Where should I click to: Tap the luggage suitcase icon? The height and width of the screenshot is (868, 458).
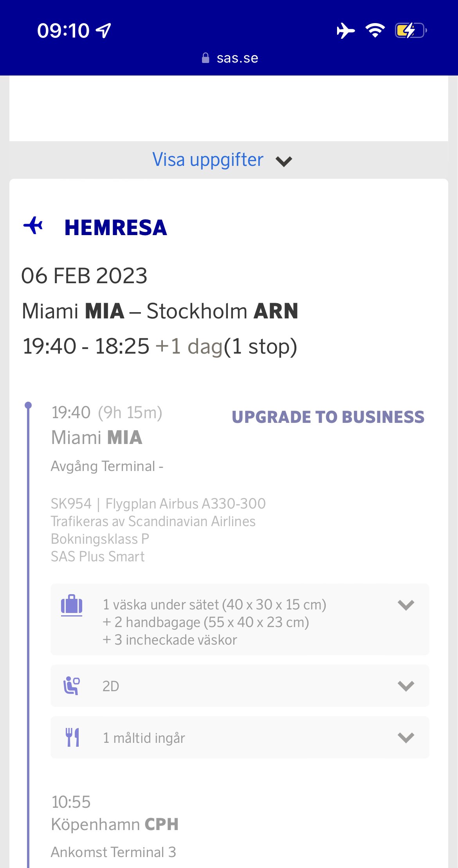point(72,605)
